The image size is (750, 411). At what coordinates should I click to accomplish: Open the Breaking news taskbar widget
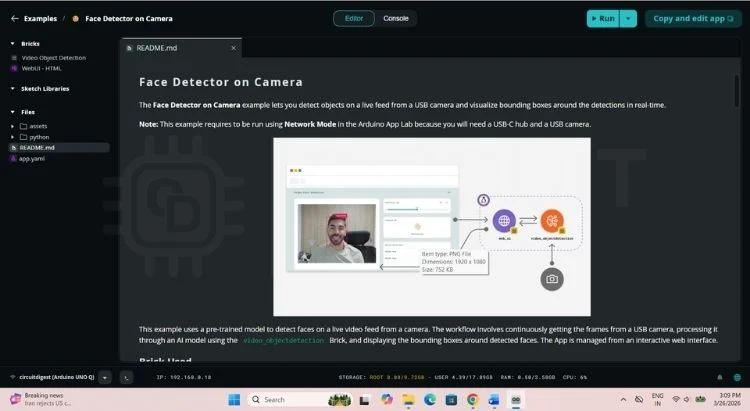click(x=42, y=400)
